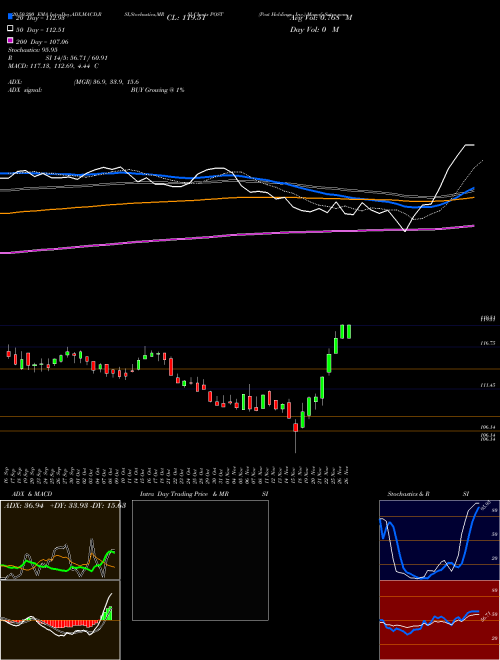Click the 'MACD: 117.13, 112.69, 4.44' line
This screenshot has width=500, height=660.
point(53,66)
